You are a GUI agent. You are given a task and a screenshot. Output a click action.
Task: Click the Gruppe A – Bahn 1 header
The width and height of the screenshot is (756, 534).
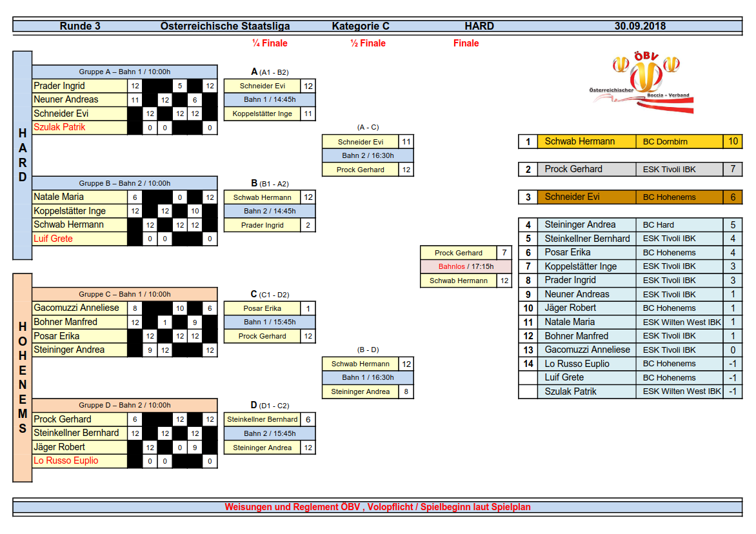tap(124, 72)
